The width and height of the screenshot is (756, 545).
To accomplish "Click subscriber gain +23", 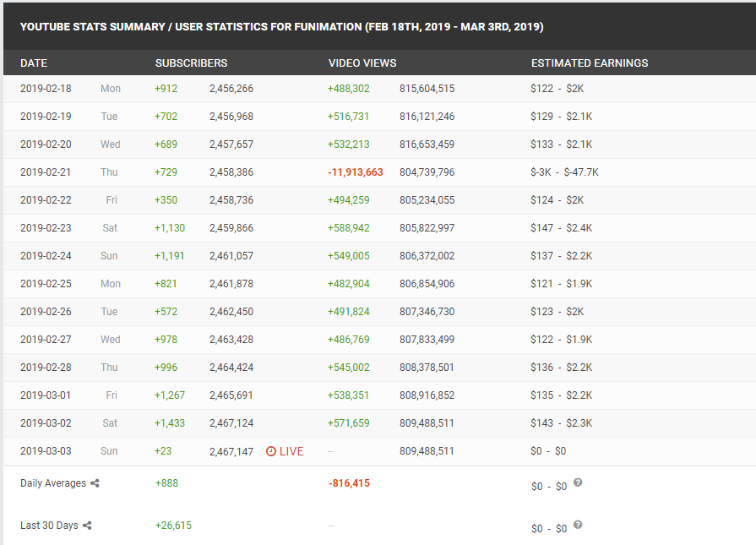I will pyautogui.click(x=163, y=451).
